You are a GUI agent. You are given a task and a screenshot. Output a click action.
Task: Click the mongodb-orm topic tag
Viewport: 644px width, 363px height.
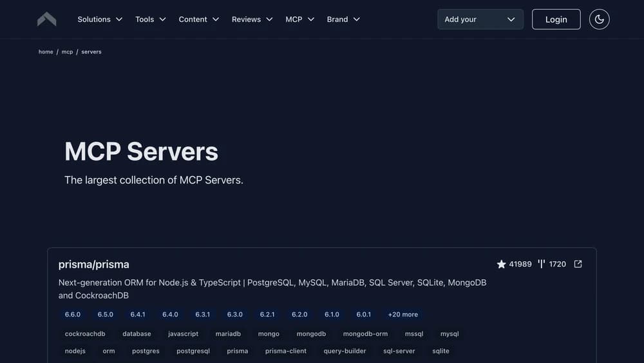pos(365,334)
